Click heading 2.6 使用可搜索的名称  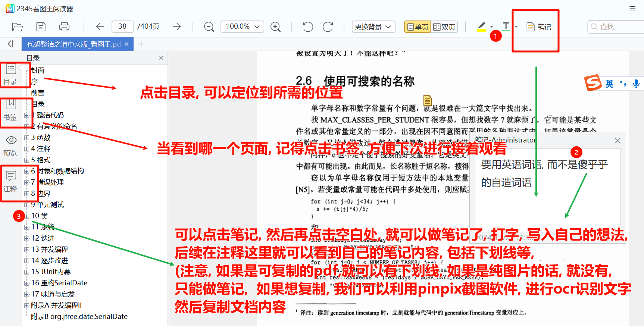tap(355, 81)
